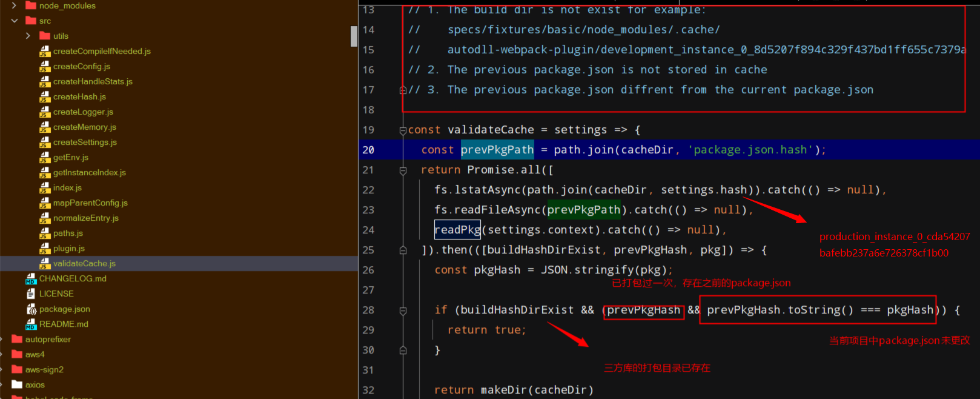The image size is (980, 399).
Task: Click the utils folder icon
Action: click(45, 36)
